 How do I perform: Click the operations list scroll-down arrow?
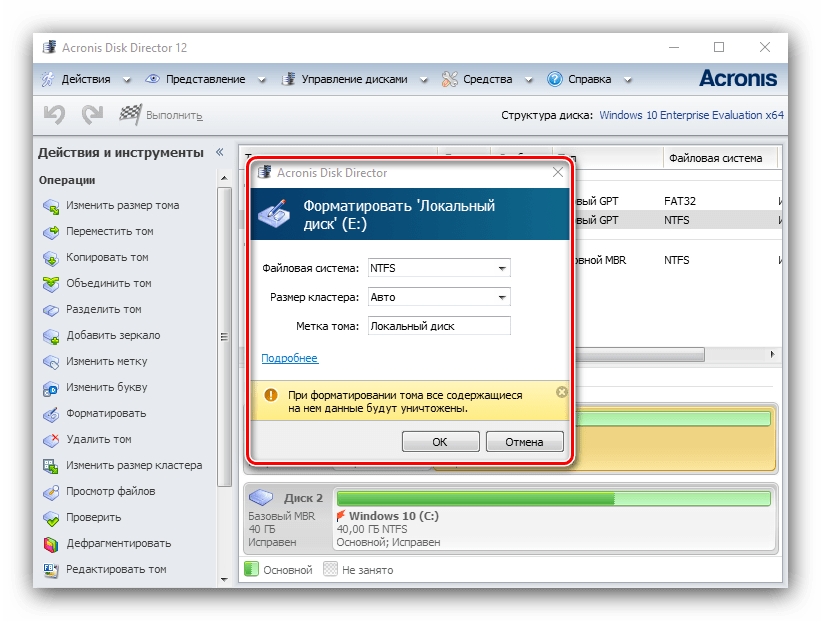coord(224,579)
